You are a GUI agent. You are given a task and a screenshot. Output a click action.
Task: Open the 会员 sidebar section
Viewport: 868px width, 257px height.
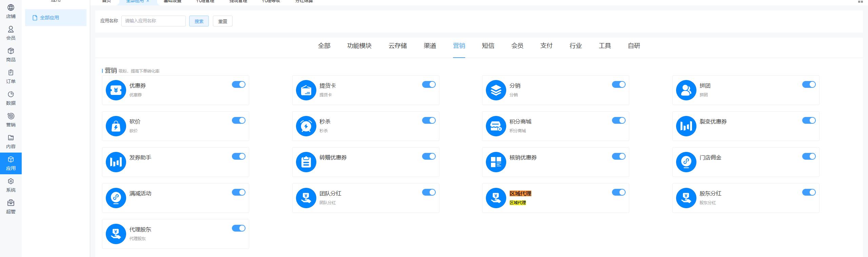11,33
